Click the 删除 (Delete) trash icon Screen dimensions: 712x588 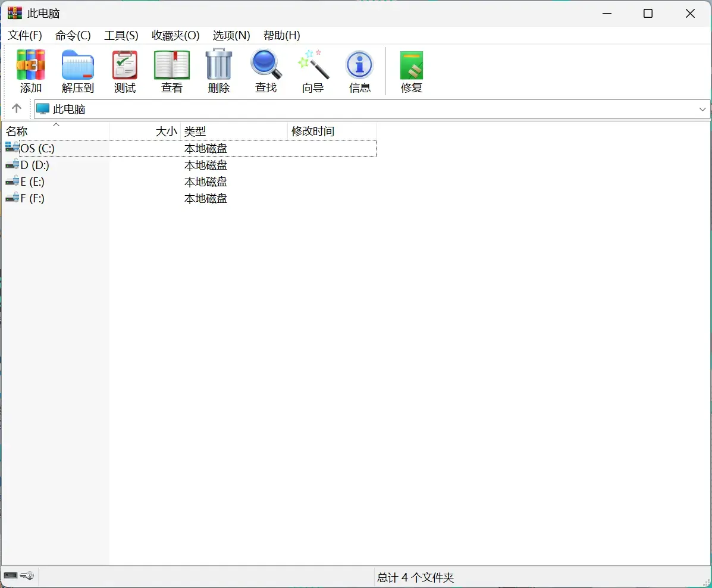point(219,64)
